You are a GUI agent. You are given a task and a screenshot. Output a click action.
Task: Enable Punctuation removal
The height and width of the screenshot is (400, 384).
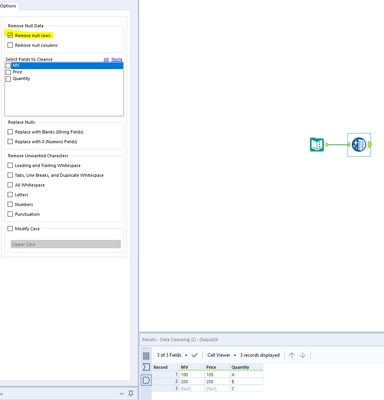coord(10,214)
